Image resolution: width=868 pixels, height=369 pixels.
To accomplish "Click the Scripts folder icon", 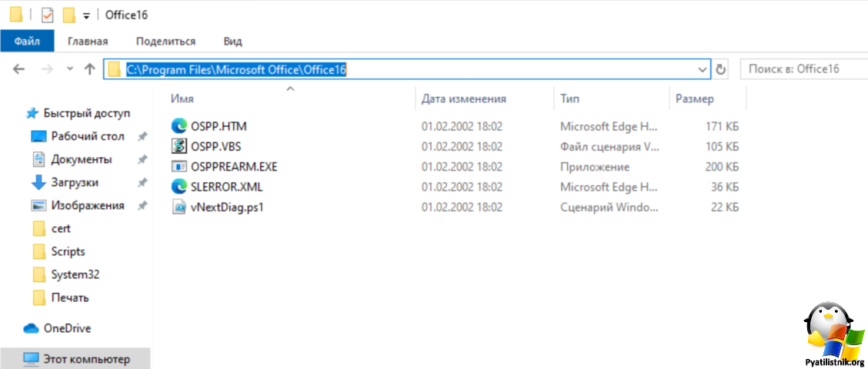I will [38, 251].
